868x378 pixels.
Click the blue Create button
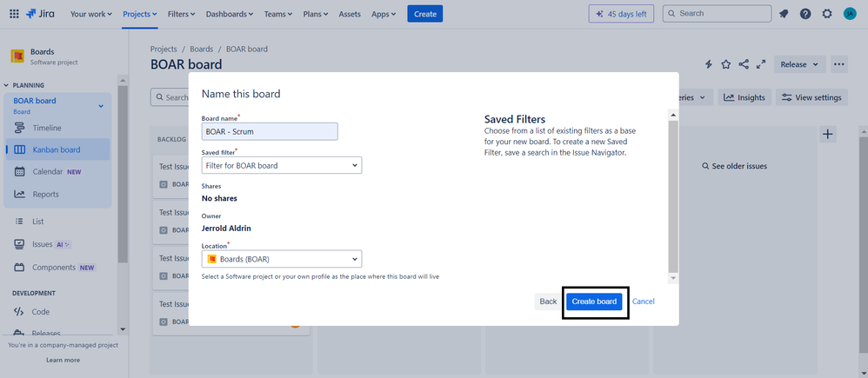425,14
